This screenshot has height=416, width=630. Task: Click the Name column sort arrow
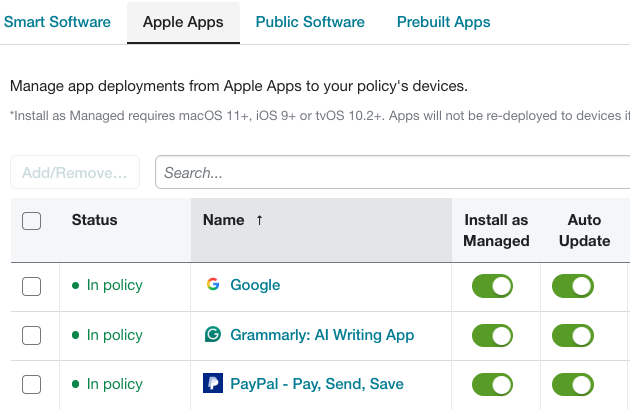tap(260, 220)
